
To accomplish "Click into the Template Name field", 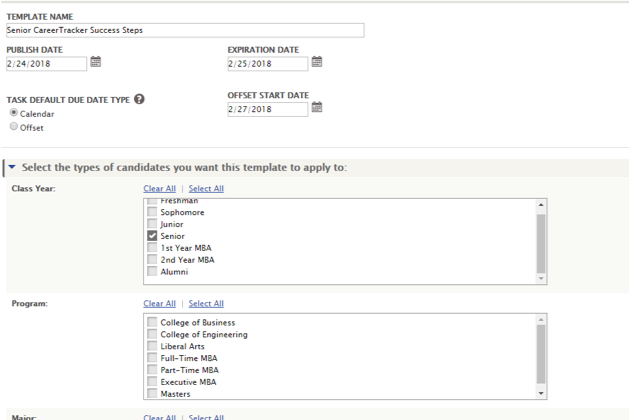I will pos(185,30).
